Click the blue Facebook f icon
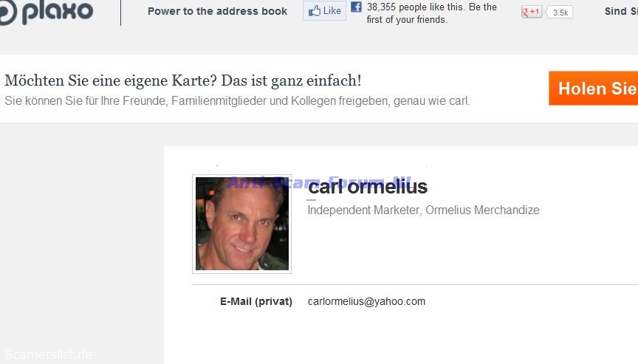Image resolution: width=638 pixels, height=364 pixels. tap(356, 7)
